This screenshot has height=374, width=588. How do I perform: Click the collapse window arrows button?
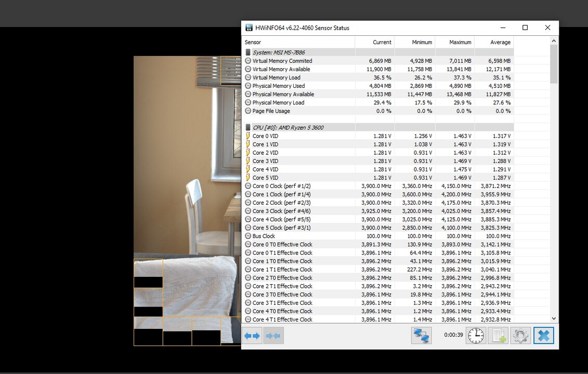coord(273,336)
